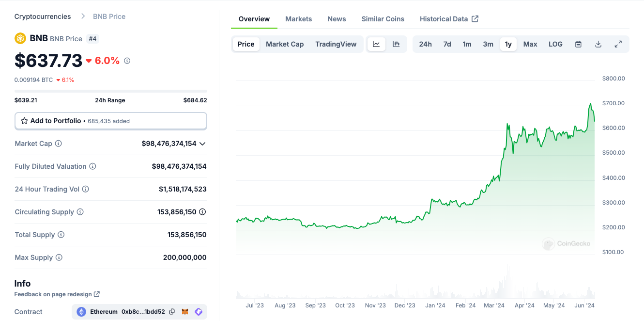Screen dimensions: 644x321
Task: Expand chart to fullscreen
Action: pos(618,44)
